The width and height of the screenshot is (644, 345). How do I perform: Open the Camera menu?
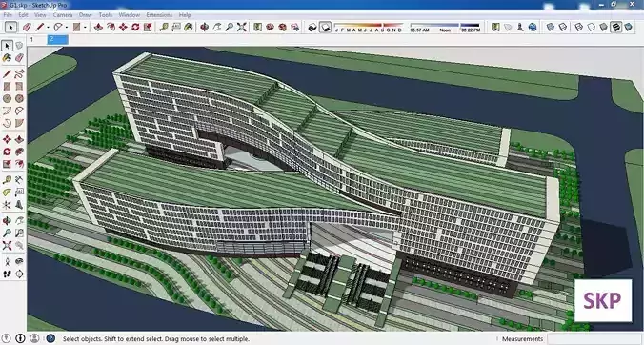63,15
